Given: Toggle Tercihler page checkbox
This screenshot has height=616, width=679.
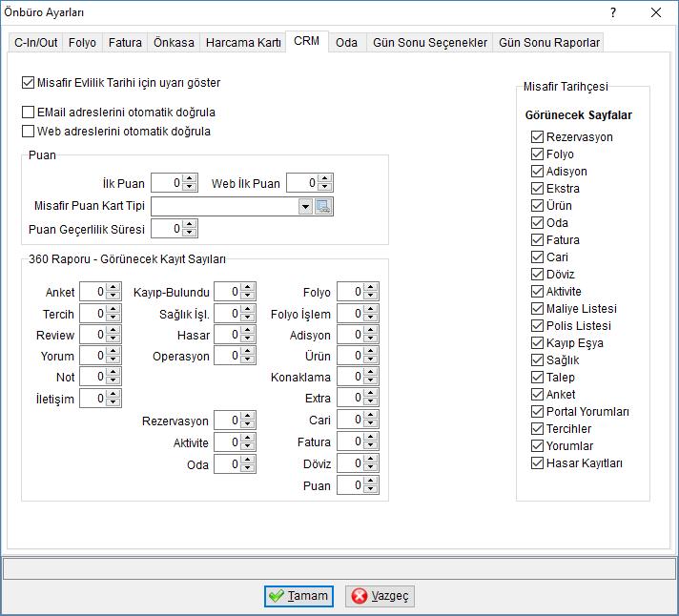Looking at the screenshot, I should click(x=537, y=428).
